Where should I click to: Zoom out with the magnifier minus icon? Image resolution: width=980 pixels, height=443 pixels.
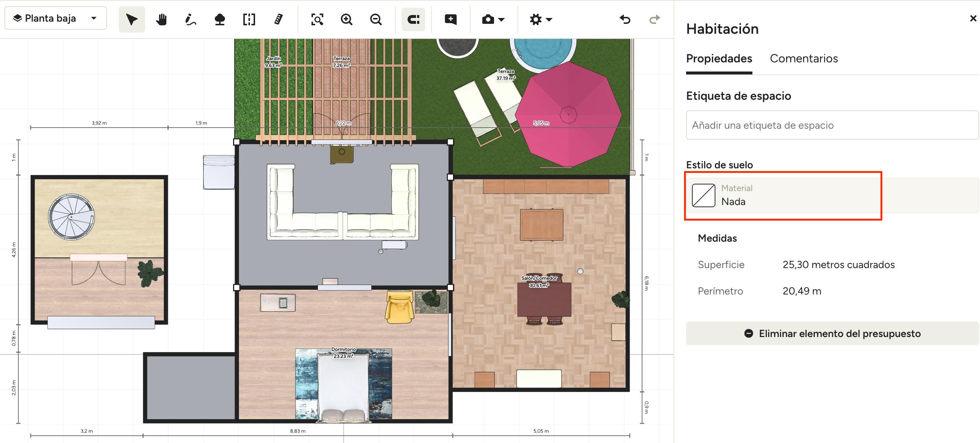[376, 19]
